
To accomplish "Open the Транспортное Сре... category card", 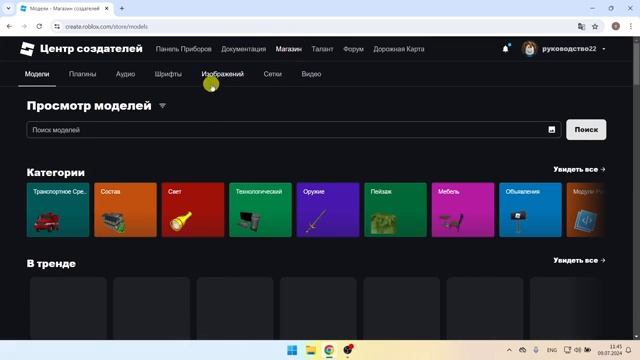I will pyautogui.click(x=58, y=210).
